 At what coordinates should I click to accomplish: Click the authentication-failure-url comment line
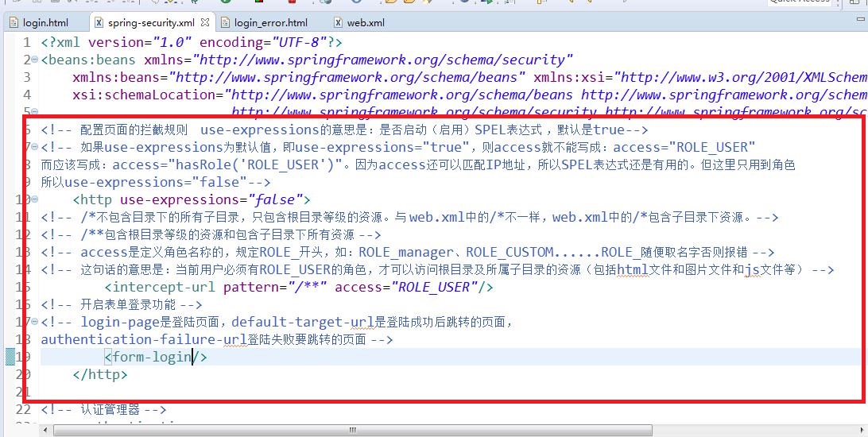(217, 339)
